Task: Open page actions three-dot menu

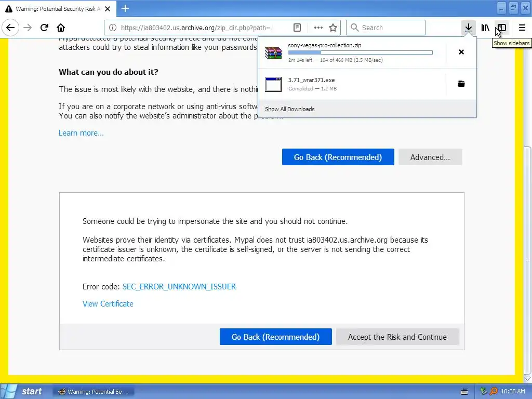Action: (318, 28)
